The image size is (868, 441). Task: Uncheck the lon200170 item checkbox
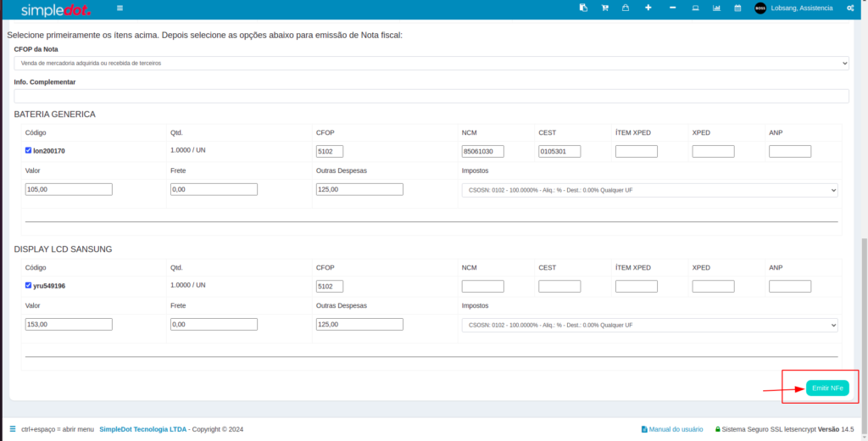click(x=29, y=150)
